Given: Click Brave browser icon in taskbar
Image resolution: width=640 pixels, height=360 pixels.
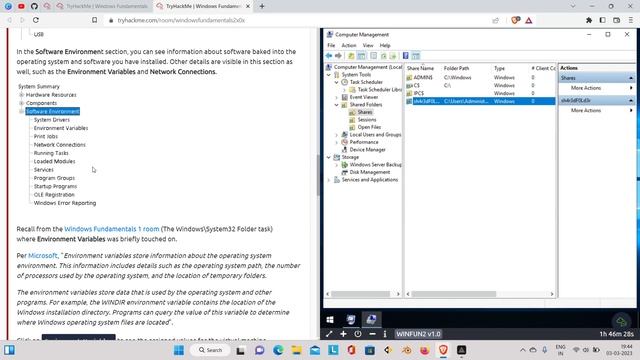Looking at the screenshot, I should 443,350.
